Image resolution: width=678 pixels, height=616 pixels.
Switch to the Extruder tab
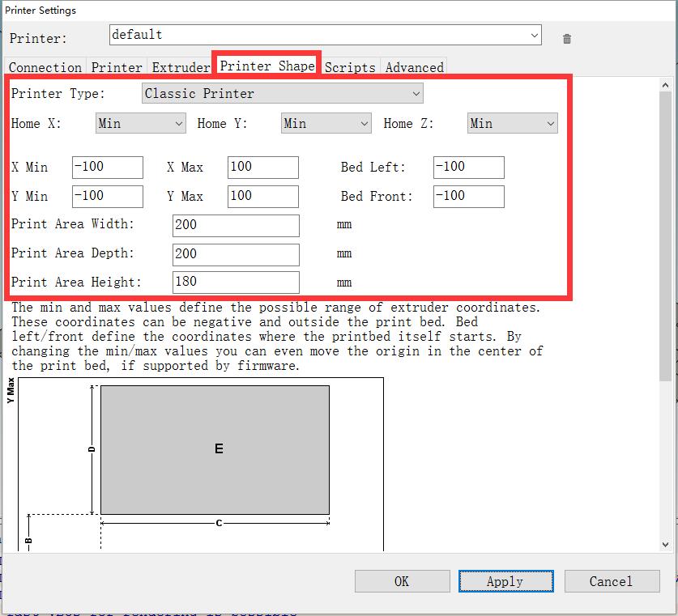point(181,67)
